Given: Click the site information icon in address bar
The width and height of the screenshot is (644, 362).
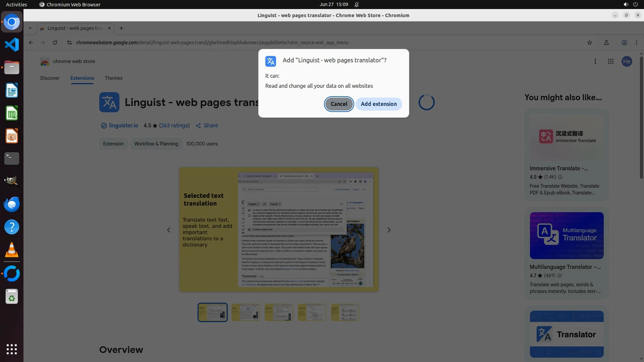Looking at the screenshot, I should [69, 43].
